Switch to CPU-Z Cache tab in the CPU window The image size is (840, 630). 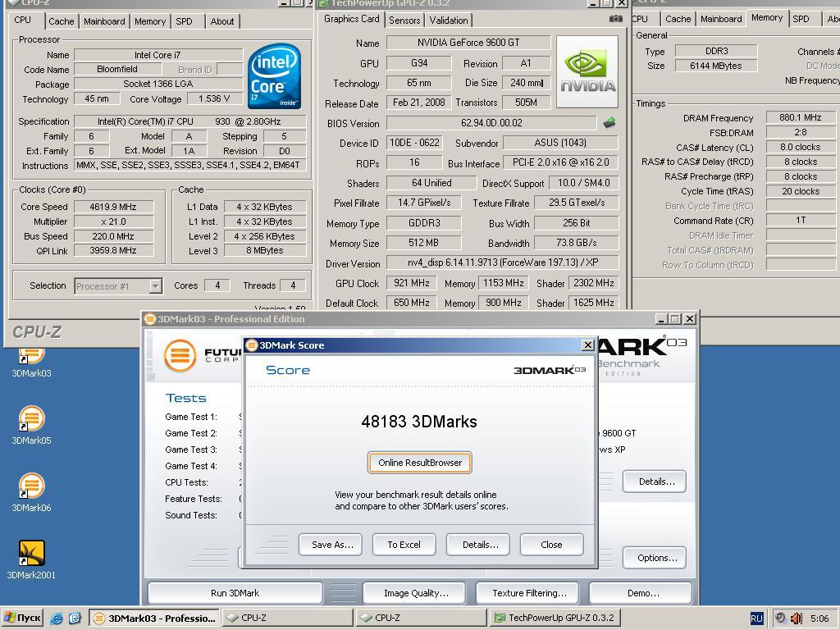61,21
